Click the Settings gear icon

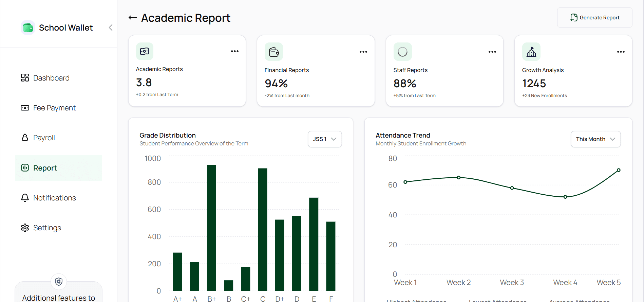25,228
